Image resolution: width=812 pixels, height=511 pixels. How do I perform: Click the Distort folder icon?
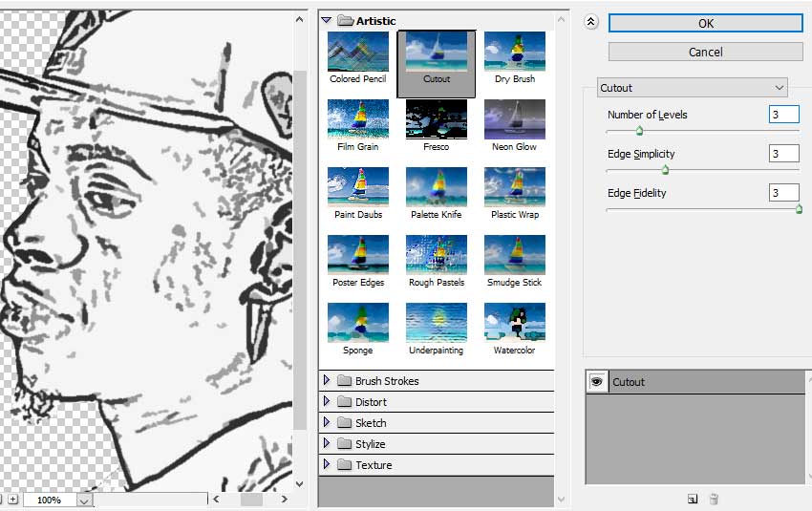(x=344, y=402)
